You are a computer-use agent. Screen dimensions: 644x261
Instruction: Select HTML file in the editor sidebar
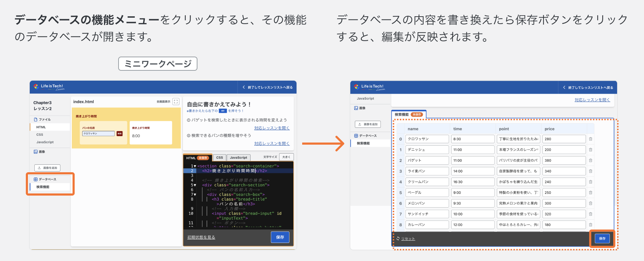click(x=50, y=127)
